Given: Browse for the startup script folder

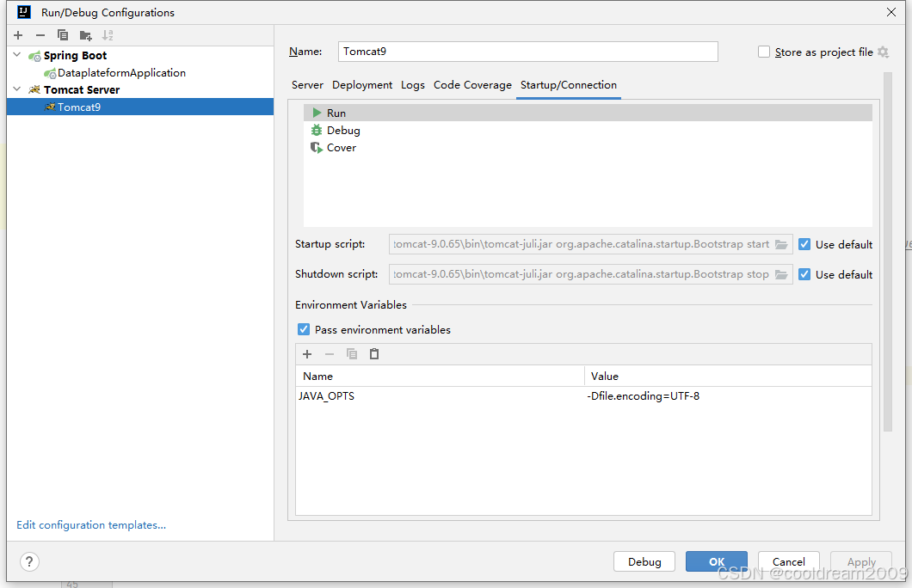Looking at the screenshot, I should pyautogui.click(x=781, y=245).
